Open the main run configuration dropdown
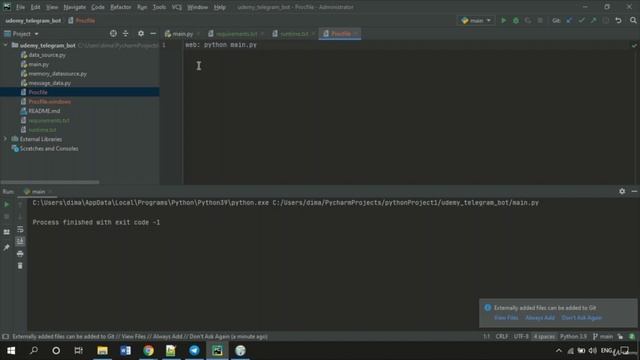This screenshot has height=360, width=640. 476,20
